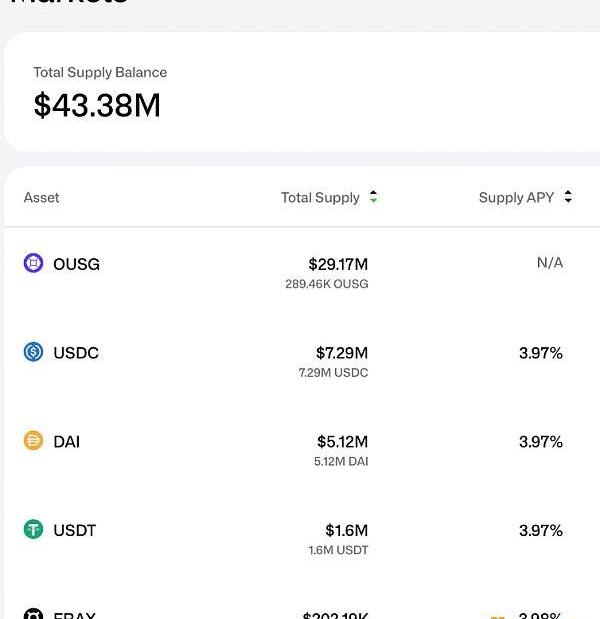The height and width of the screenshot is (619, 600).
Task: Click the $43.38M total supply balance
Action: [x=97, y=105]
